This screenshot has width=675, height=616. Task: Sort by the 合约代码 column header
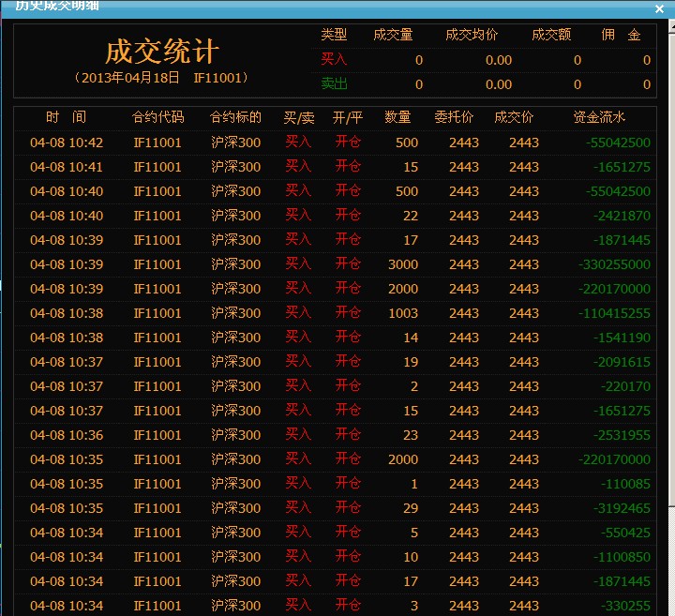[x=157, y=118]
